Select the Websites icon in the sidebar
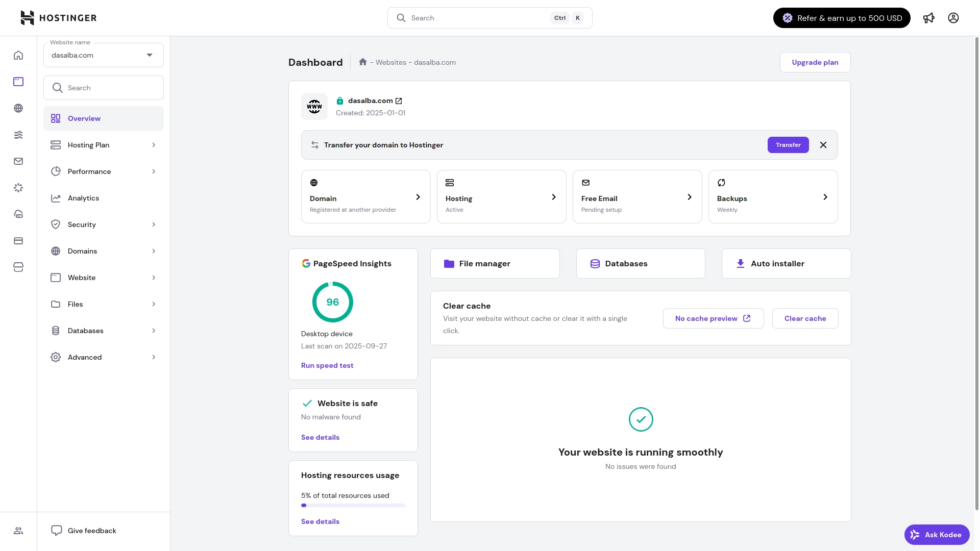The width and height of the screenshot is (980, 551). coord(18,82)
